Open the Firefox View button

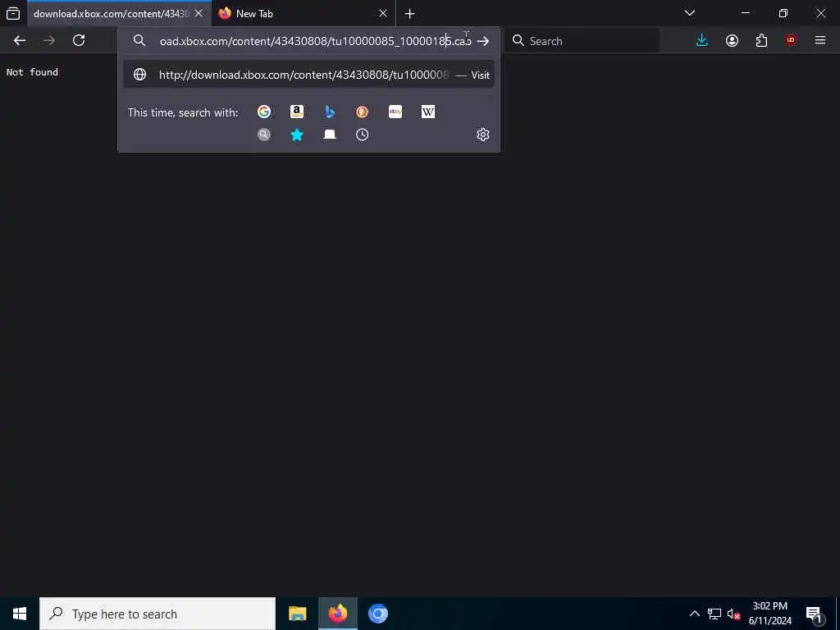[x=13, y=13]
